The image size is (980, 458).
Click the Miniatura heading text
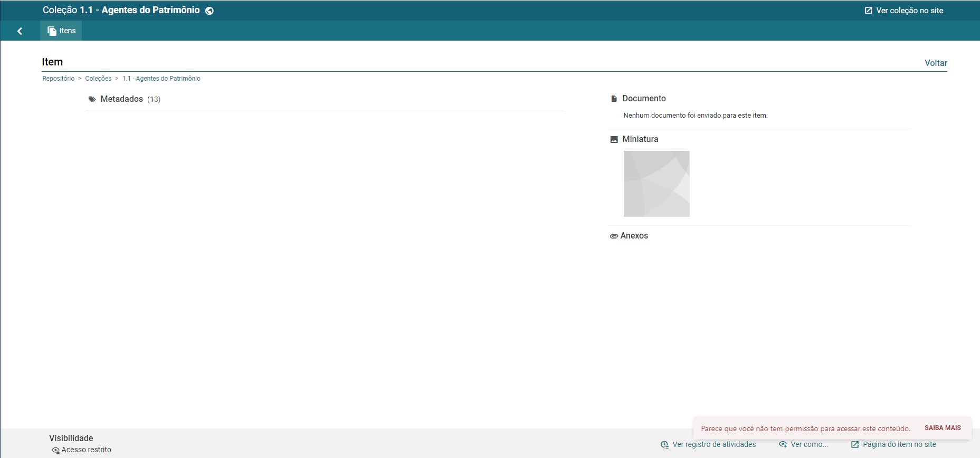tap(640, 139)
